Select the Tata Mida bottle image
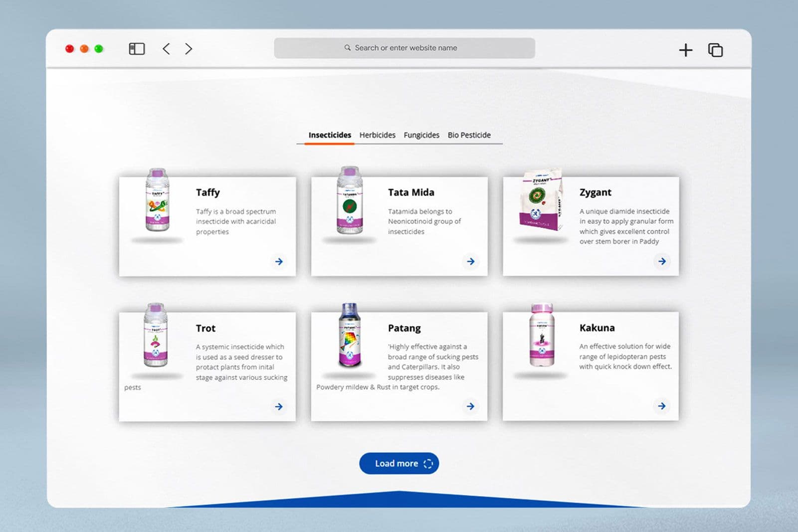 coord(349,200)
